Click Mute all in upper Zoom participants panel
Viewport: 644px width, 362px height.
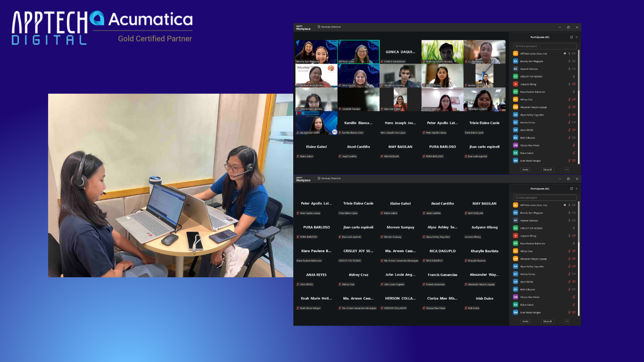point(547,170)
